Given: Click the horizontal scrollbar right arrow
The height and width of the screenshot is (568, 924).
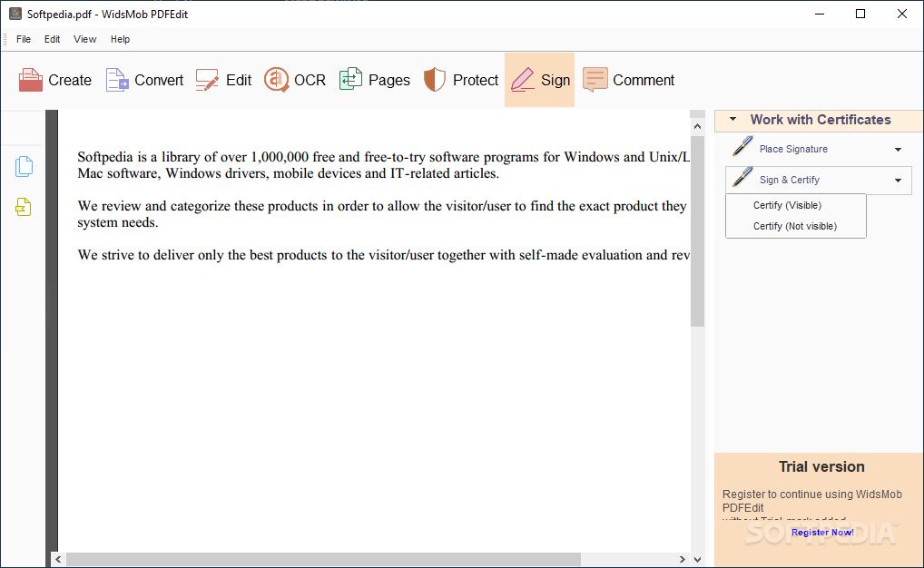Looking at the screenshot, I should click(683, 559).
